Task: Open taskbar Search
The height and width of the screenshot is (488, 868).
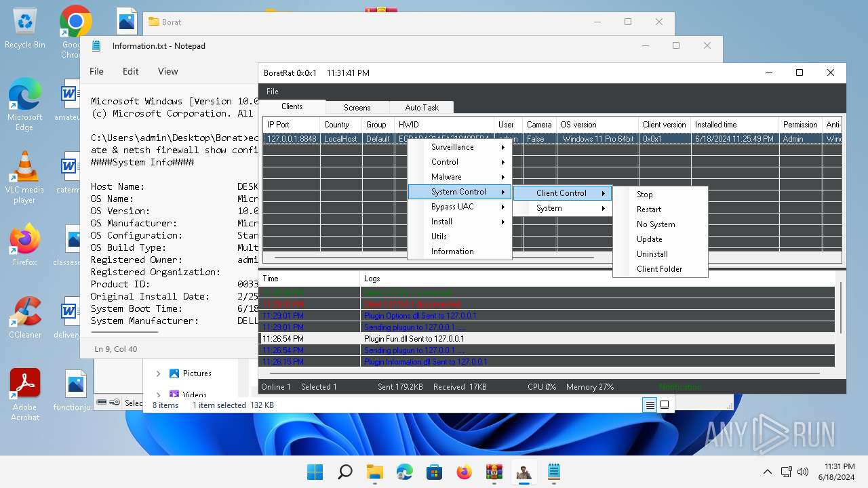Action: 344,472
